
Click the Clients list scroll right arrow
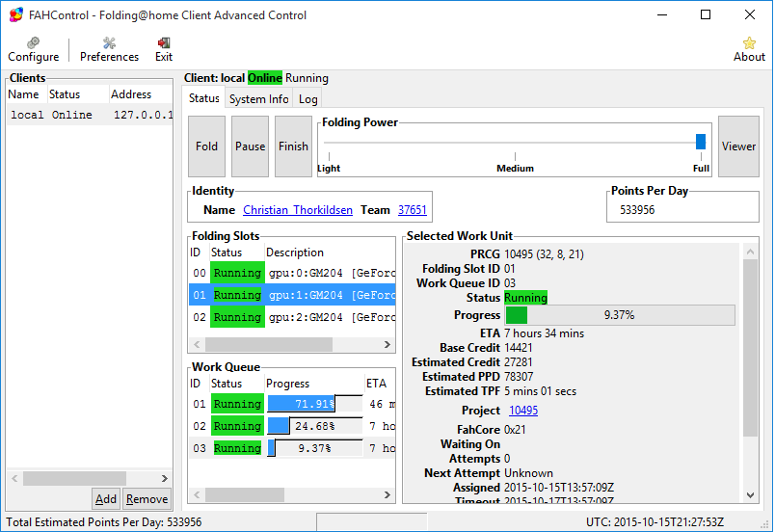pos(165,479)
